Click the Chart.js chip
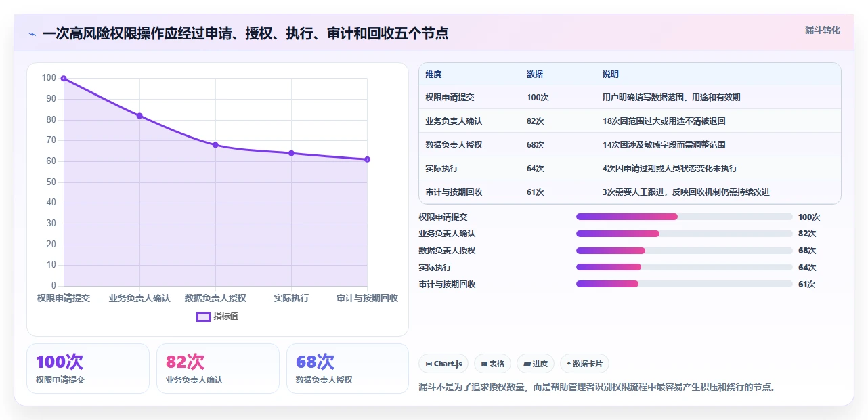This screenshot has height=420, width=868. click(x=443, y=364)
